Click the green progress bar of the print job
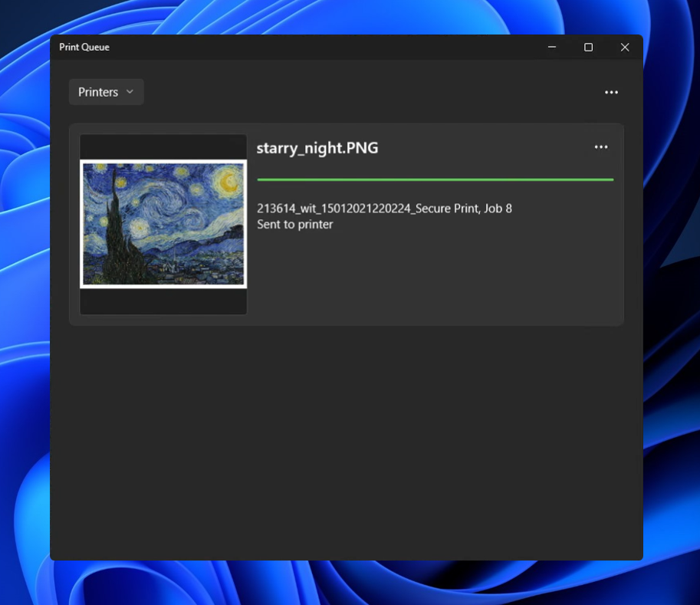Viewport: 700px width, 605px height. click(435, 179)
